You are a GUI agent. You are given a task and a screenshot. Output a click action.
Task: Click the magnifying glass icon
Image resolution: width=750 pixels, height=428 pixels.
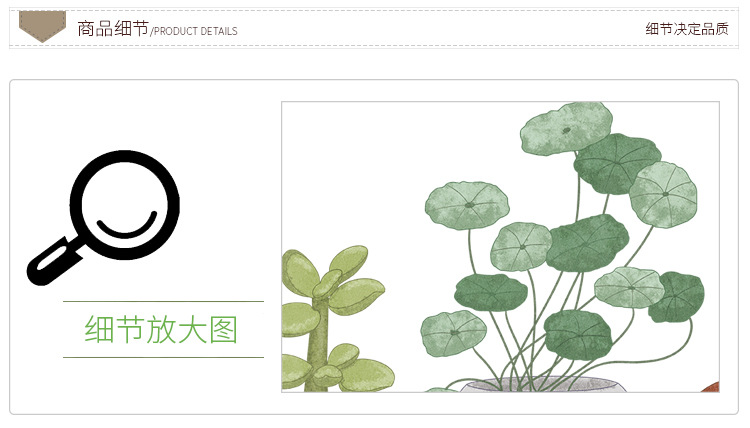click(103, 218)
